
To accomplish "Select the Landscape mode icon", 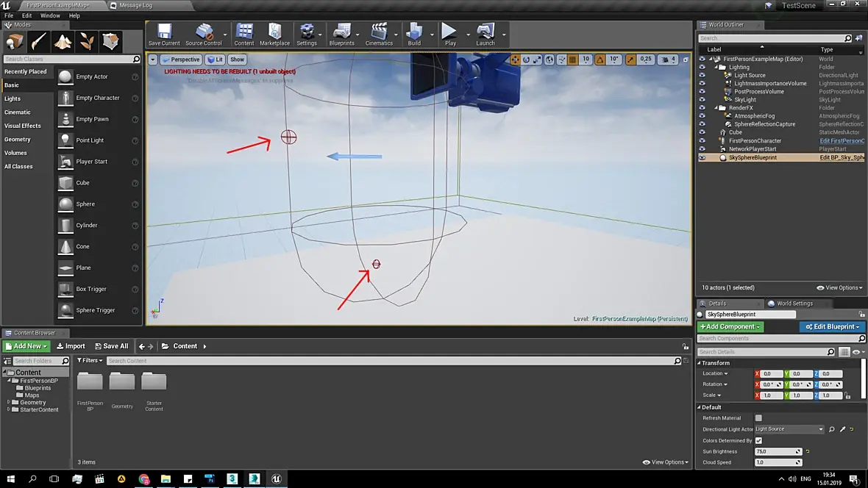I will click(x=63, y=41).
